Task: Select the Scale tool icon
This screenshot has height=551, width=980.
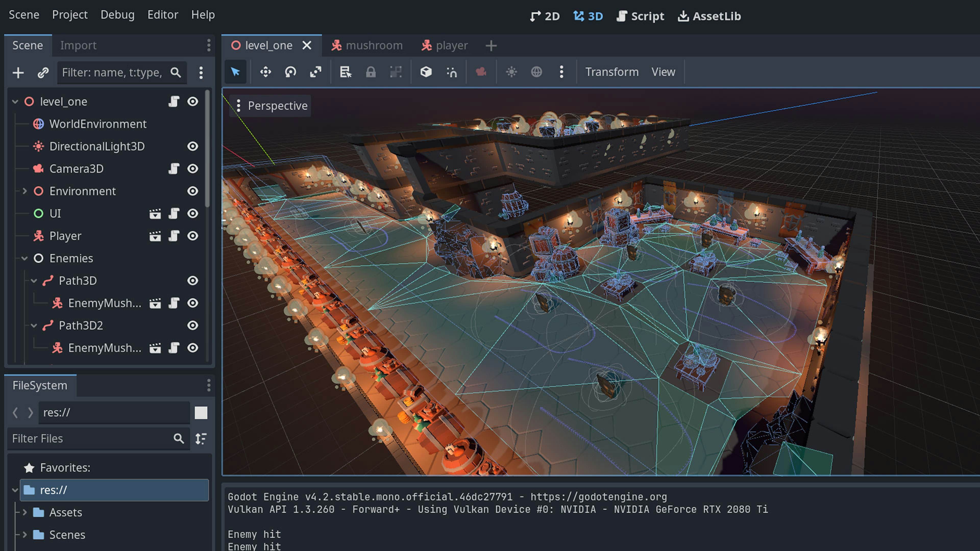Action: (x=314, y=71)
